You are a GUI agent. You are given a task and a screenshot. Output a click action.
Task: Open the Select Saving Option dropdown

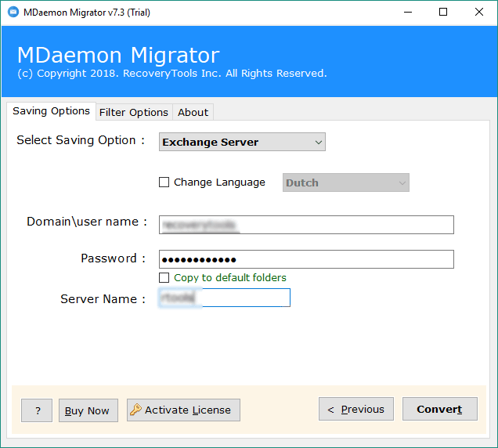point(242,142)
